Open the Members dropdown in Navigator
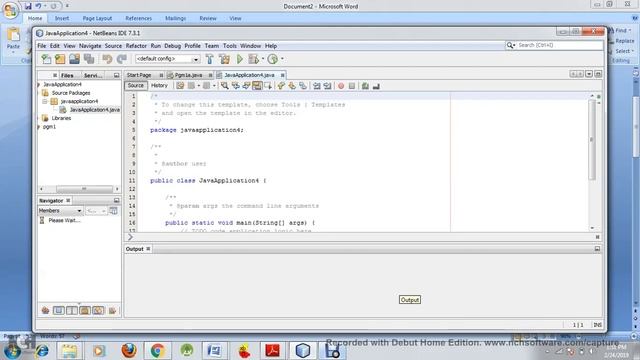Viewport: 640px width, 360px height. pos(60,211)
